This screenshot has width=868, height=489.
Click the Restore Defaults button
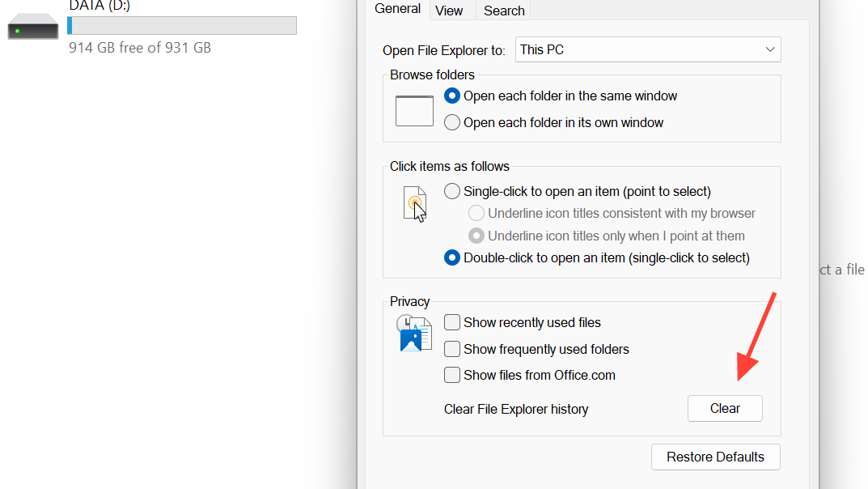point(715,457)
